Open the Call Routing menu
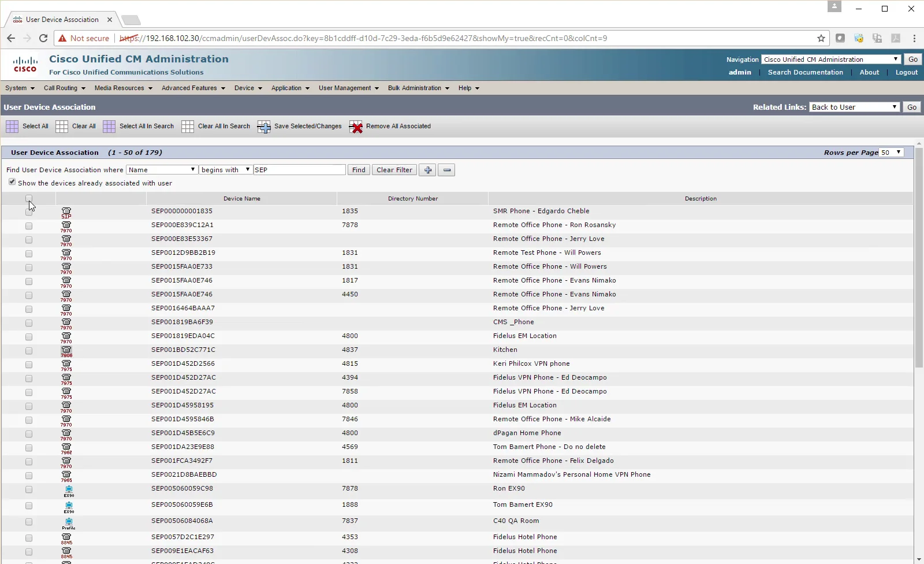 (x=64, y=88)
